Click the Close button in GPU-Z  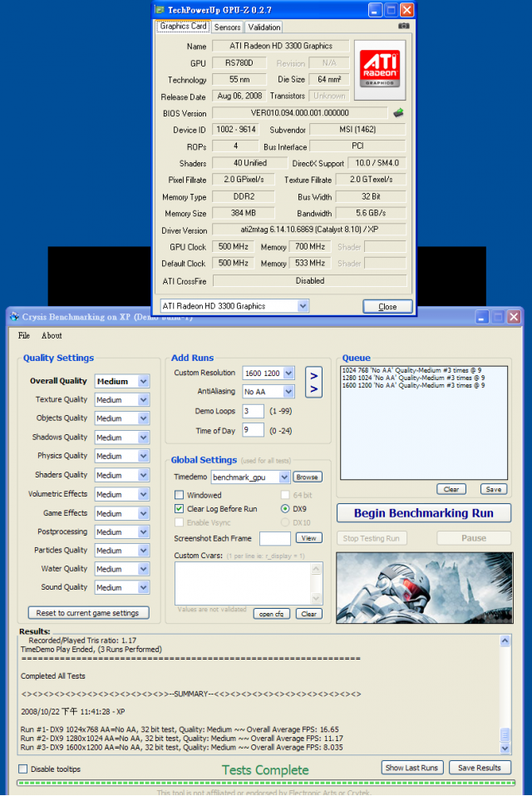pyautogui.click(x=387, y=307)
